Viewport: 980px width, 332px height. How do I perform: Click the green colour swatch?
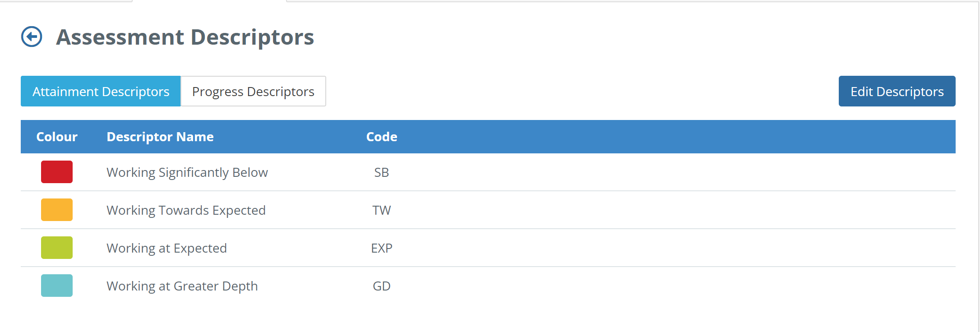point(57,248)
